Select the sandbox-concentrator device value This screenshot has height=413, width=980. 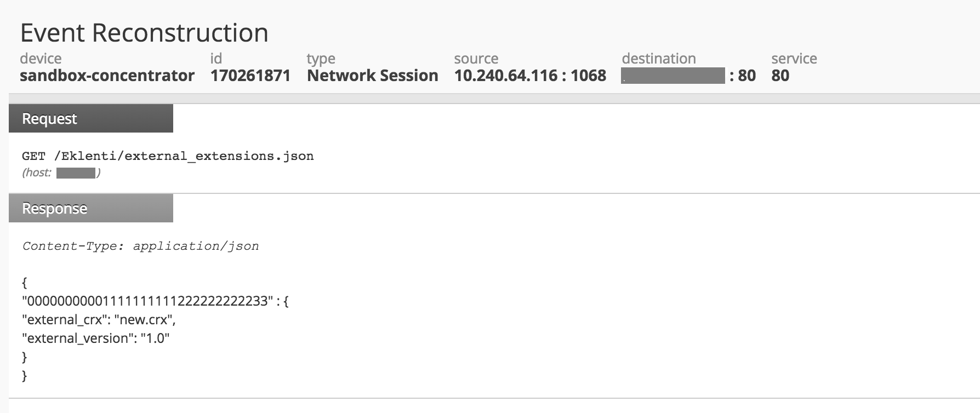coord(107,76)
